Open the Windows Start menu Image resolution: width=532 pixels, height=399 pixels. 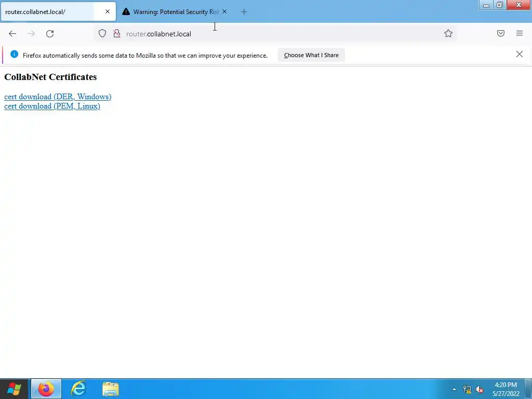[x=14, y=389]
